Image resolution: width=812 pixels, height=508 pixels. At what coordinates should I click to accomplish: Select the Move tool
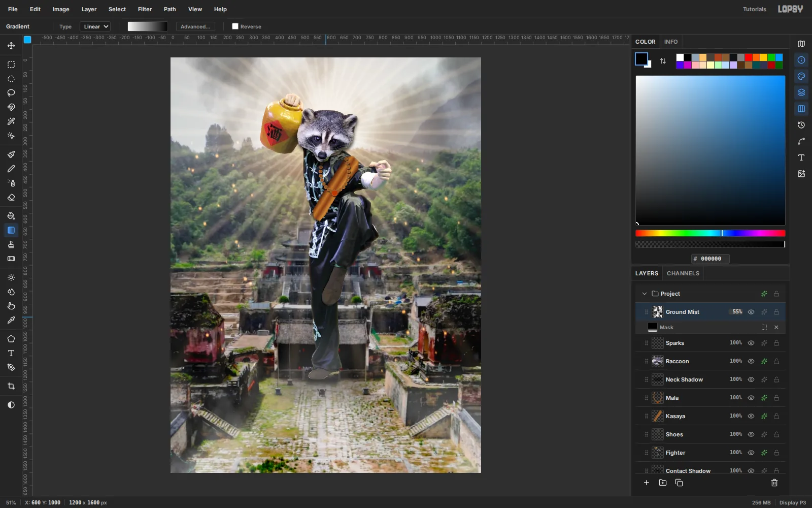[11, 46]
